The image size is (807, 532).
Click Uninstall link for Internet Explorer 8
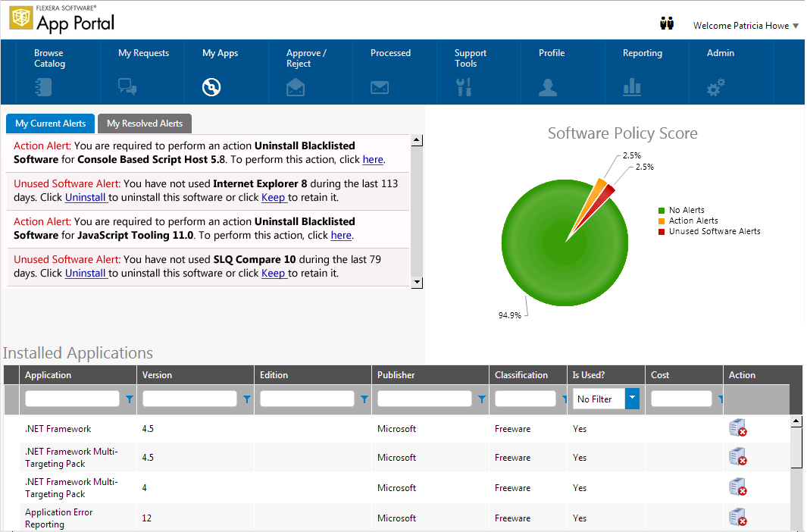pyautogui.click(x=86, y=198)
